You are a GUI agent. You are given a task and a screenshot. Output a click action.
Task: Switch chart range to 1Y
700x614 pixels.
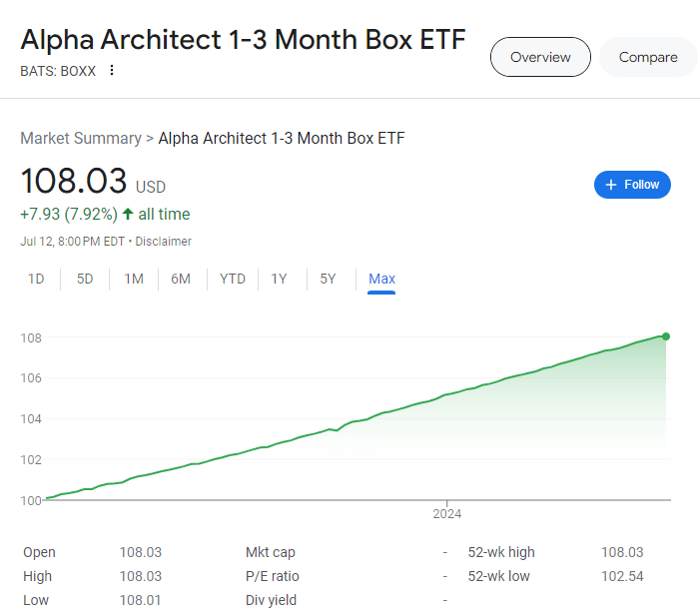pyautogui.click(x=279, y=279)
